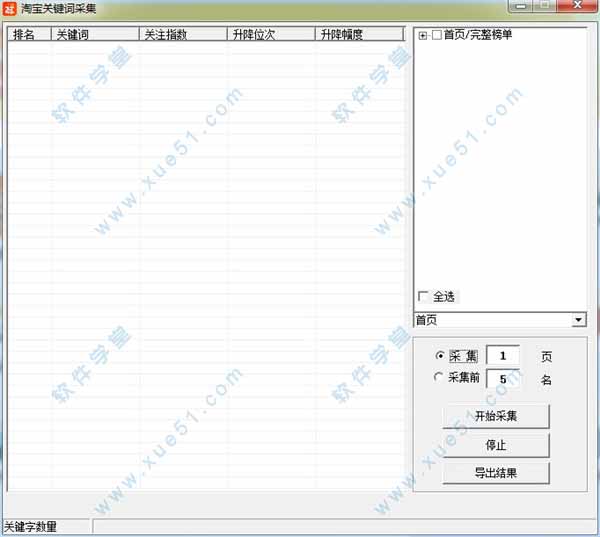The height and width of the screenshot is (537, 600).
Task: Minimize the 淘宝关键词采集 window
Action: 520,6
